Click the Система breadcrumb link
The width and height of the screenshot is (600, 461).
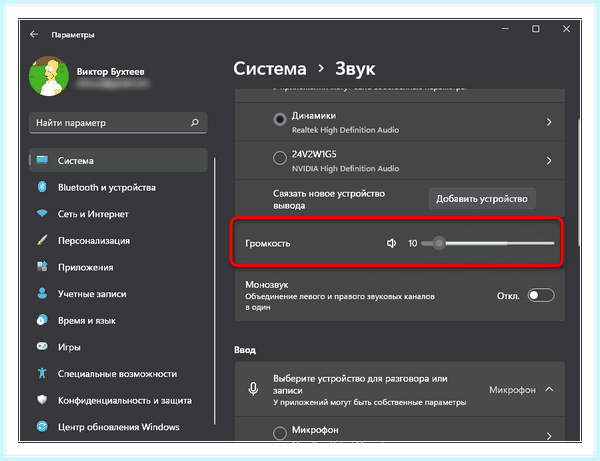point(270,69)
